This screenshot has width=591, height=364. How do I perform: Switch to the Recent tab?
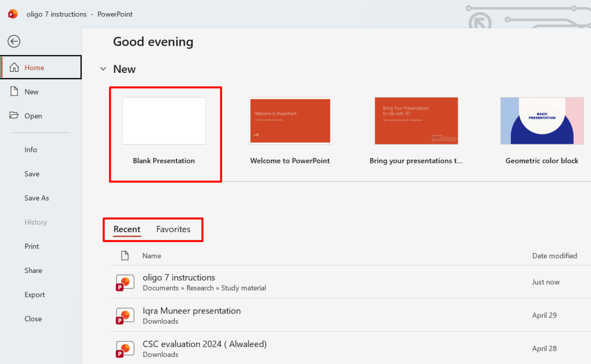tap(127, 229)
